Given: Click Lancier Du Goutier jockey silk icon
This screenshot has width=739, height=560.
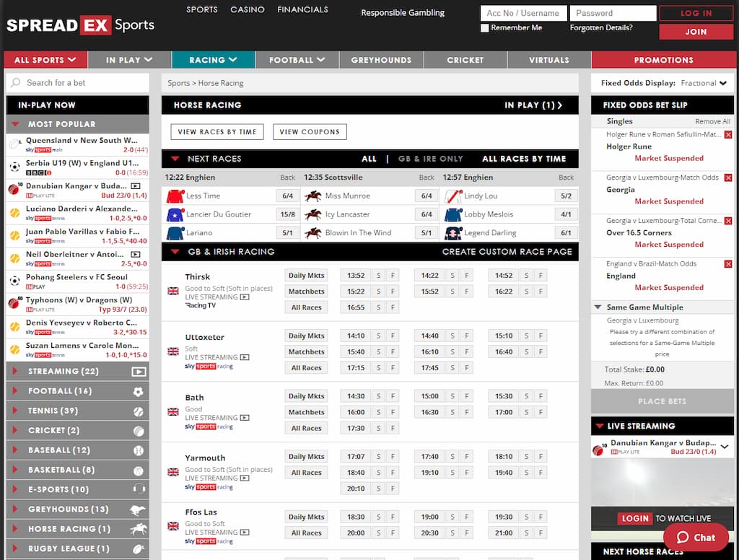Looking at the screenshot, I should click(175, 214).
